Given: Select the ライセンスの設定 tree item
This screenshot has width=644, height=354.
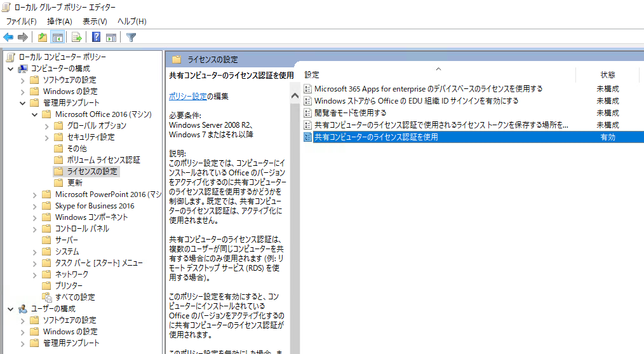Looking at the screenshot, I should (x=93, y=172).
